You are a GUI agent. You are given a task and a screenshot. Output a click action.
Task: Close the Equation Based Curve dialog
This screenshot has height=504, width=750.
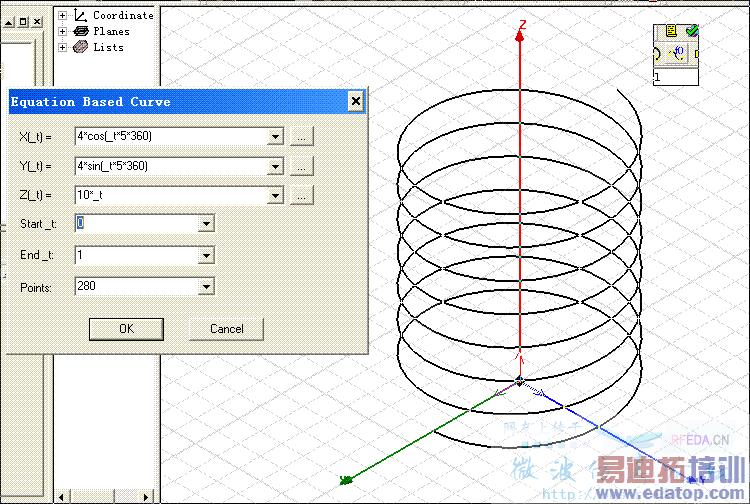coord(355,101)
